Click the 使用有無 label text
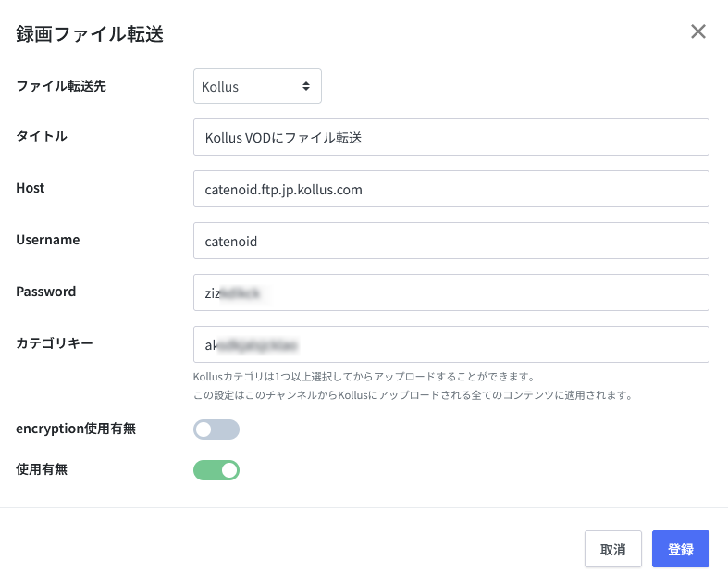 [42, 469]
